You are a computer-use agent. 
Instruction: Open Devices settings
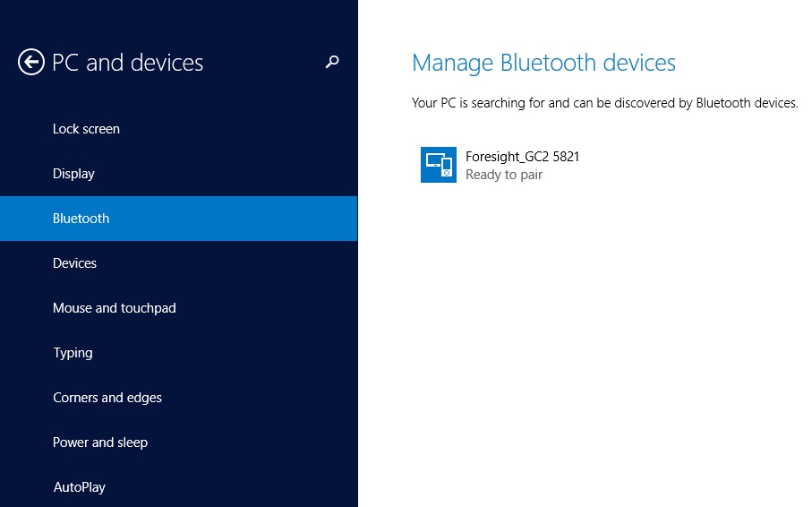(179, 263)
